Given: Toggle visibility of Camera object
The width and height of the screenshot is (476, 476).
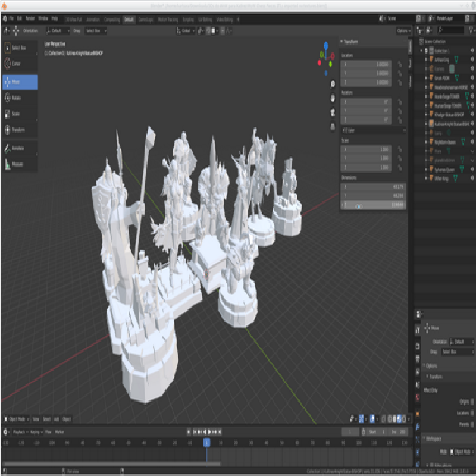Looking at the screenshot, I should coord(472,68).
